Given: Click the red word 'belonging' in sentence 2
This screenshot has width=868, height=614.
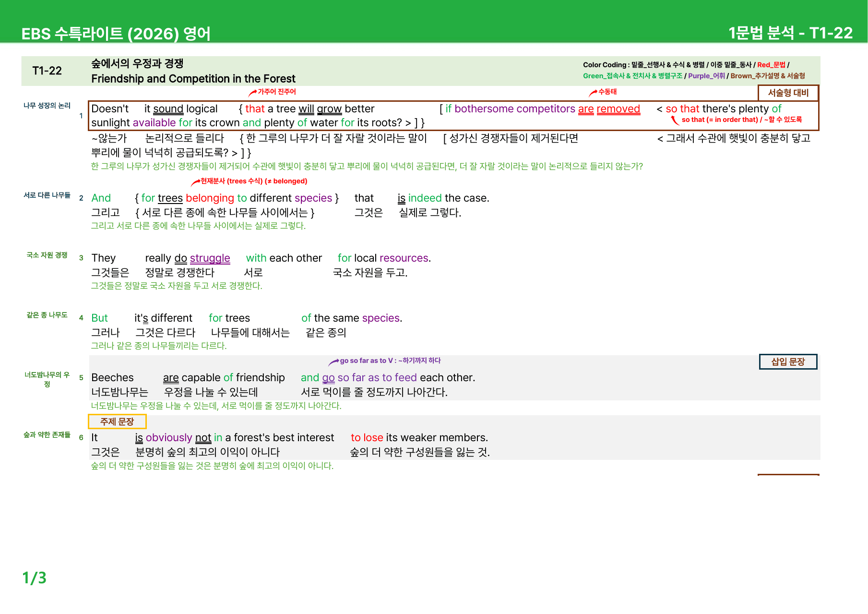Looking at the screenshot, I should 210,198.
